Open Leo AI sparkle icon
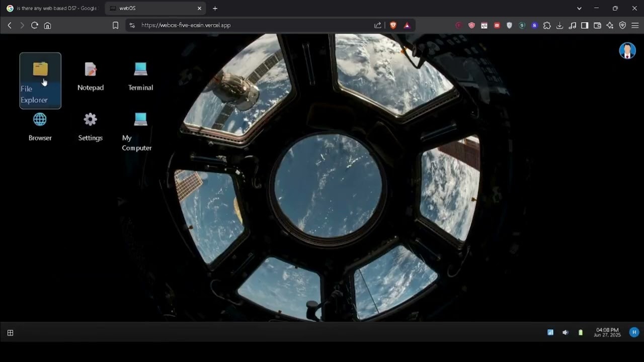This screenshot has width=644, height=362. (x=610, y=25)
